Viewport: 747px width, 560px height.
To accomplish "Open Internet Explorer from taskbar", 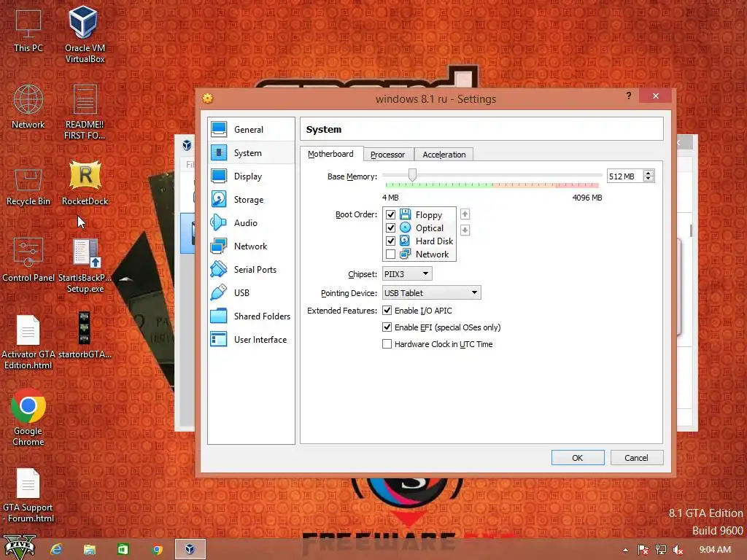I will 57,550.
